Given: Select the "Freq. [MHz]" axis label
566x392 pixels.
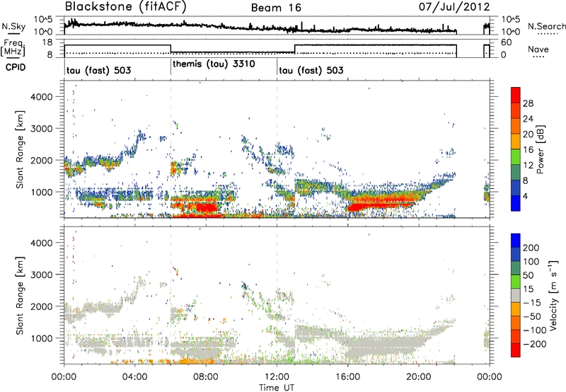Looking at the screenshot, I should point(13,48).
